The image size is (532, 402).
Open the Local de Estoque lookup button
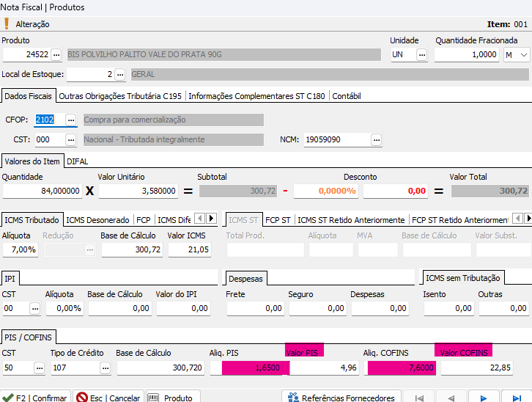(120, 74)
